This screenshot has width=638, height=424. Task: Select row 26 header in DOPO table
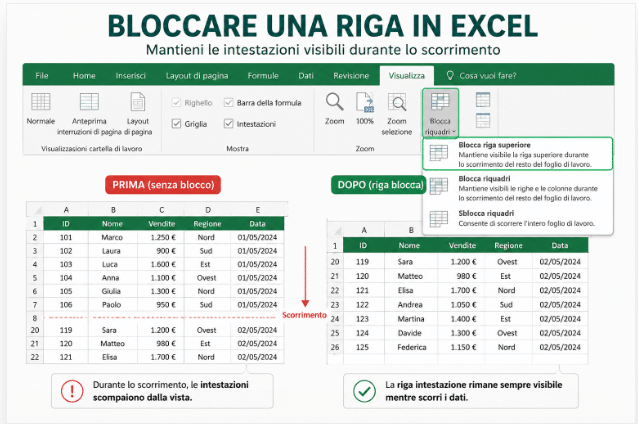(x=335, y=347)
